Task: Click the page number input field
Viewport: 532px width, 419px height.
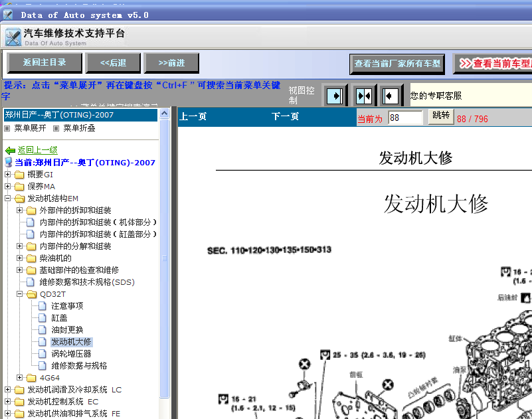Action: point(405,118)
